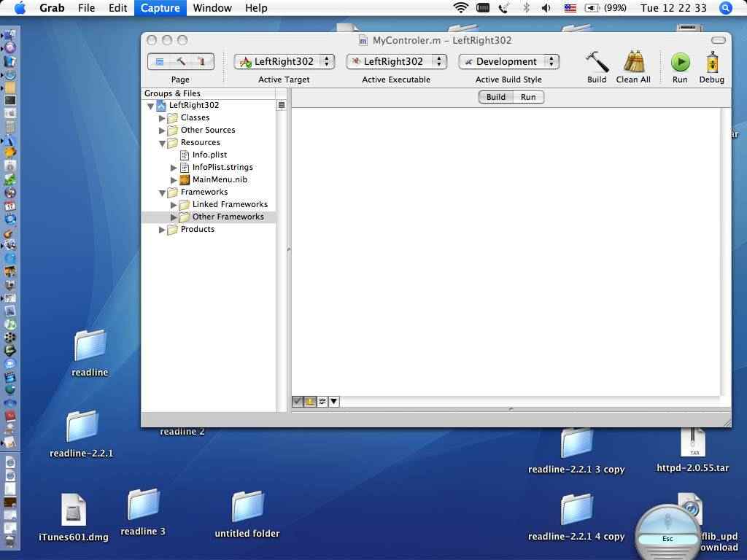Image resolution: width=747 pixels, height=560 pixels.
Task: Collapse the Resources group
Action: (162, 143)
